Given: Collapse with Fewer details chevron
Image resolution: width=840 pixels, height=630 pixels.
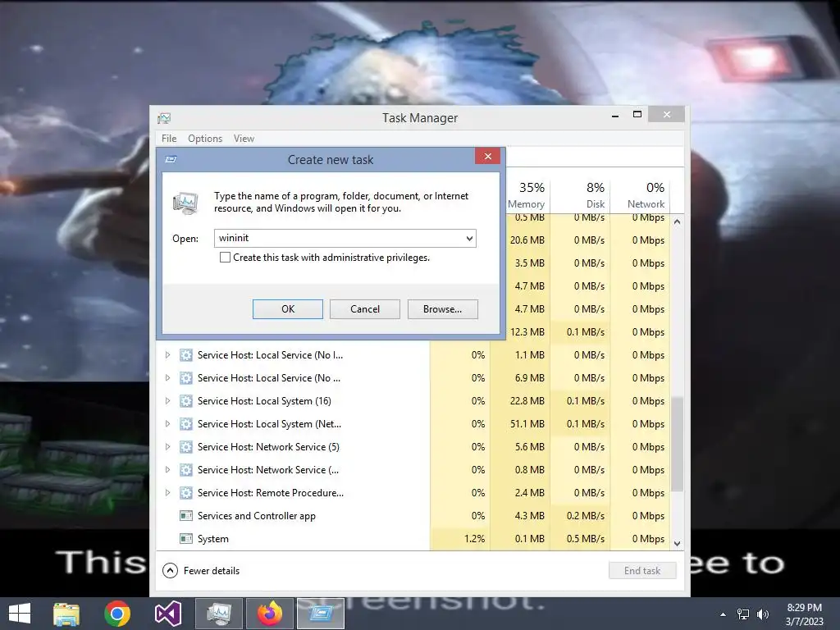Looking at the screenshot, I should click(x=170, y=571).
